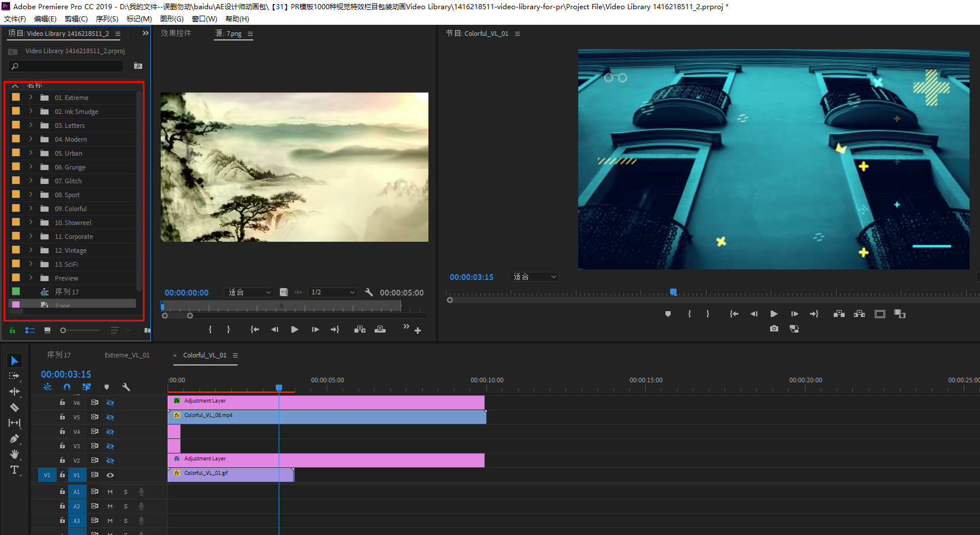Open the 窗口(W) menu

pos(205,19)
